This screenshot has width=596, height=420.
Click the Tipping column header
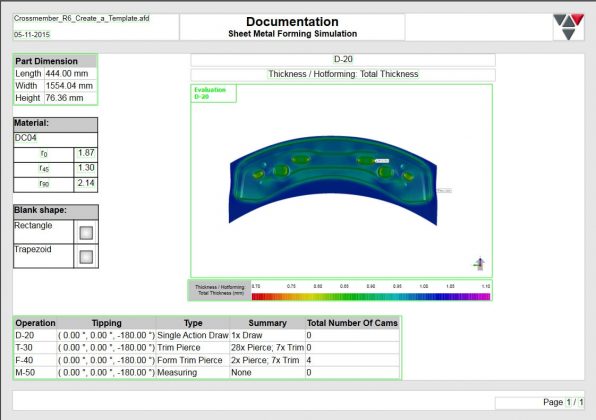click(x=106, y=323)
